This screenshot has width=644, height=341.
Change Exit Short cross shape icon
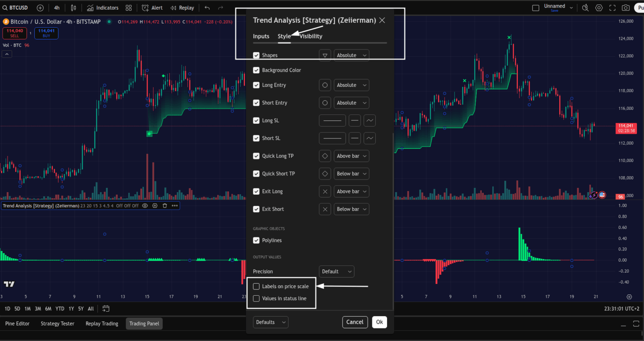pyautogui.click(x=325, y=209)
